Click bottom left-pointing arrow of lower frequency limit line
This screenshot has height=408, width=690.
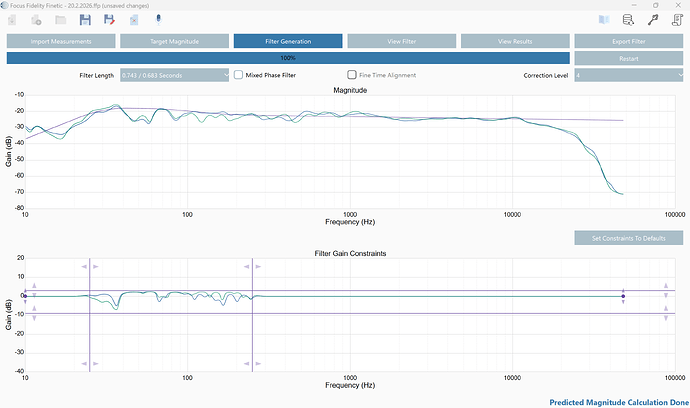tap(84, 364)
